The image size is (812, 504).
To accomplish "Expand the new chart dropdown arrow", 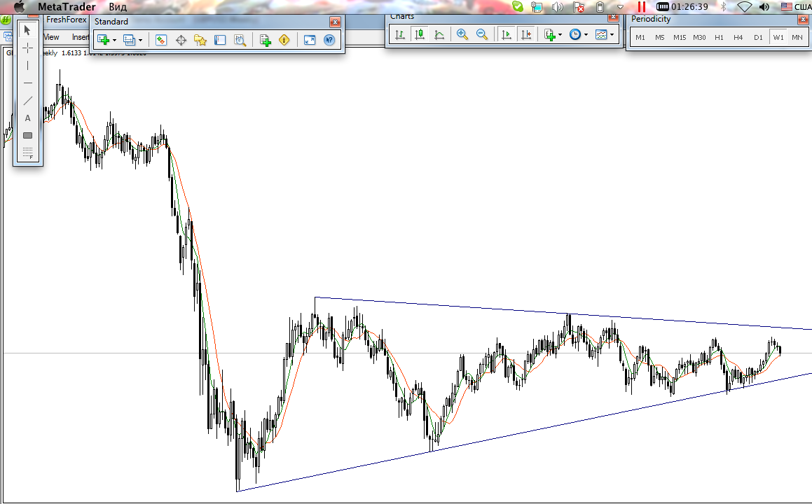I will 114,41.
